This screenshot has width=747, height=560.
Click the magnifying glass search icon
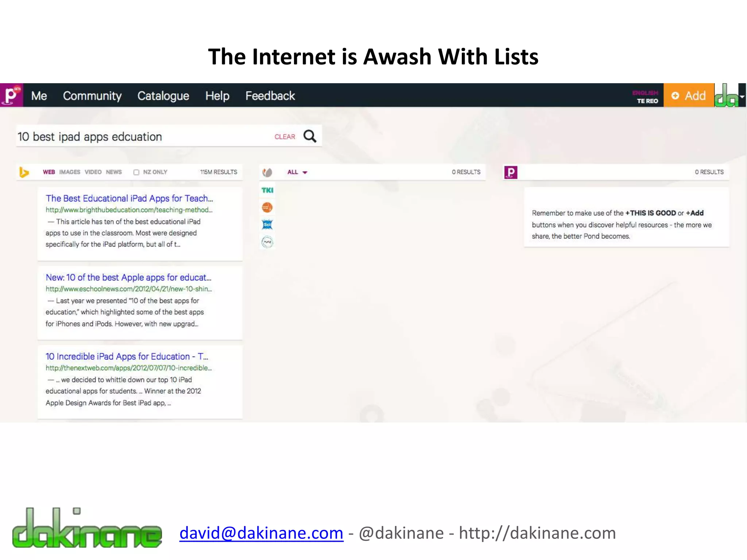310,136
